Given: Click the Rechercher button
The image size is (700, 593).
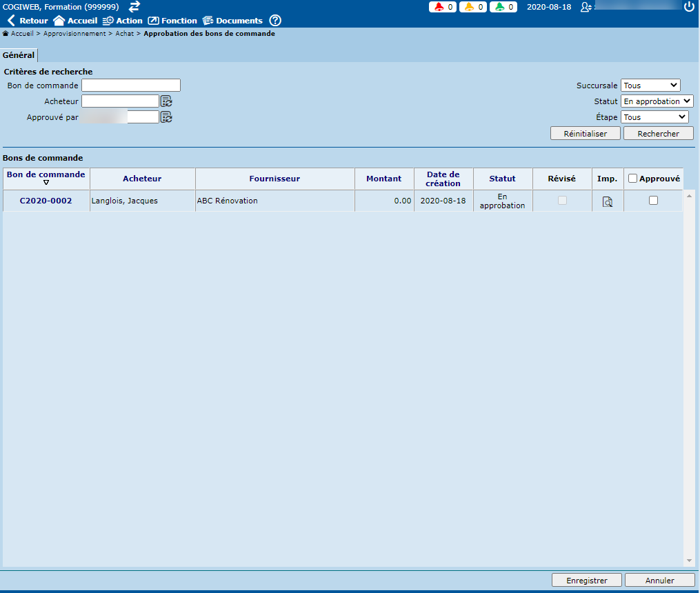Looking at the screenshot, I should [658, 134].
